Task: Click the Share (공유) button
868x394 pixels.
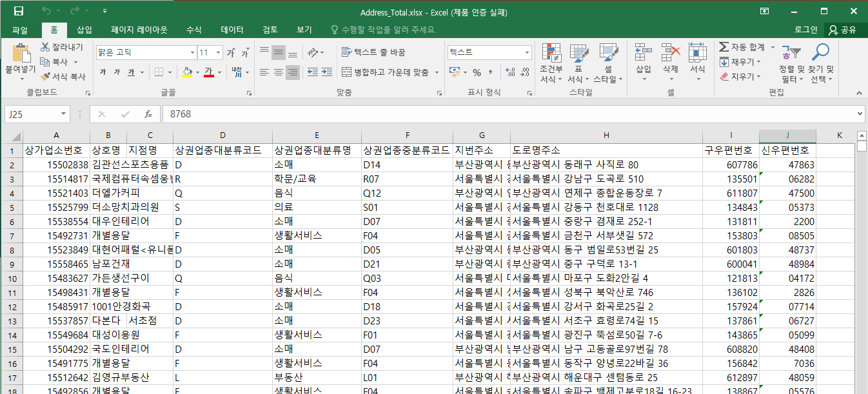Action: (x=843, y=30)
